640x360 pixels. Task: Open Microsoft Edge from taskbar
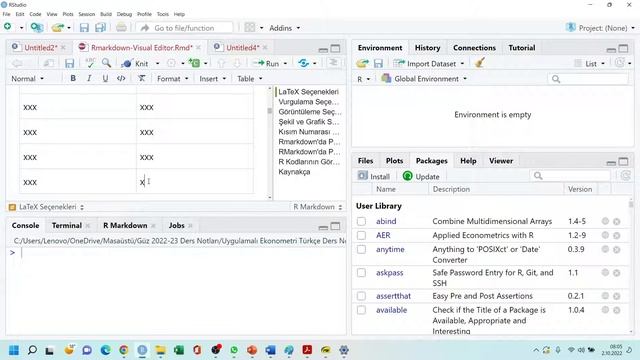tap(105, 350)
